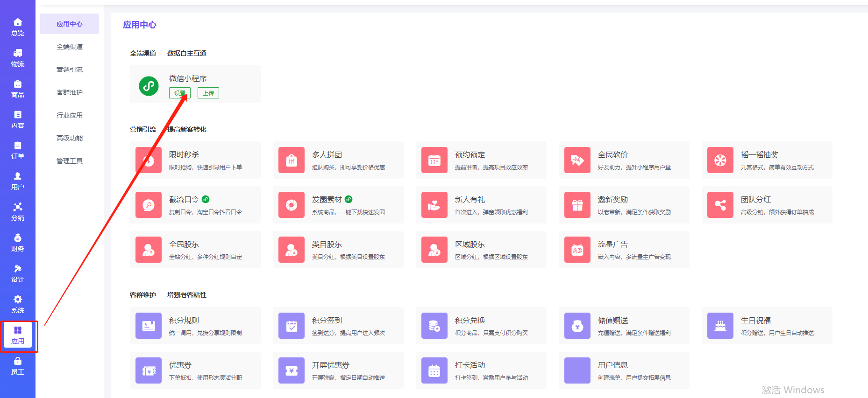Select the 生日祝福 birthday cake icon

(x=720, y=326)
